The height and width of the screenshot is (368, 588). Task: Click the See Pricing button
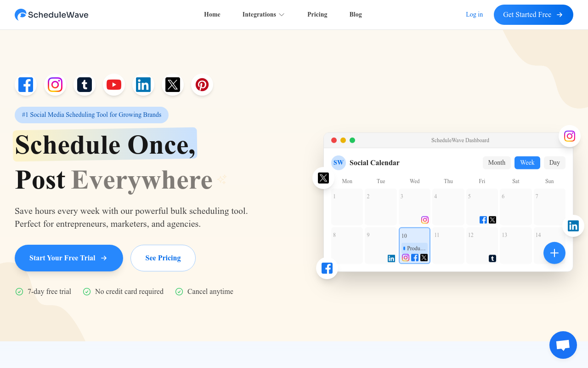[163, 258]
